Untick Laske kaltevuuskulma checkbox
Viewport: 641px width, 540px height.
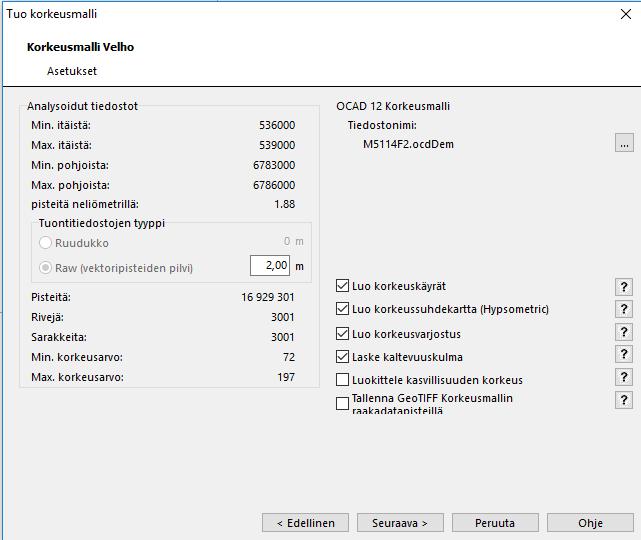click(x=342, y=356)
